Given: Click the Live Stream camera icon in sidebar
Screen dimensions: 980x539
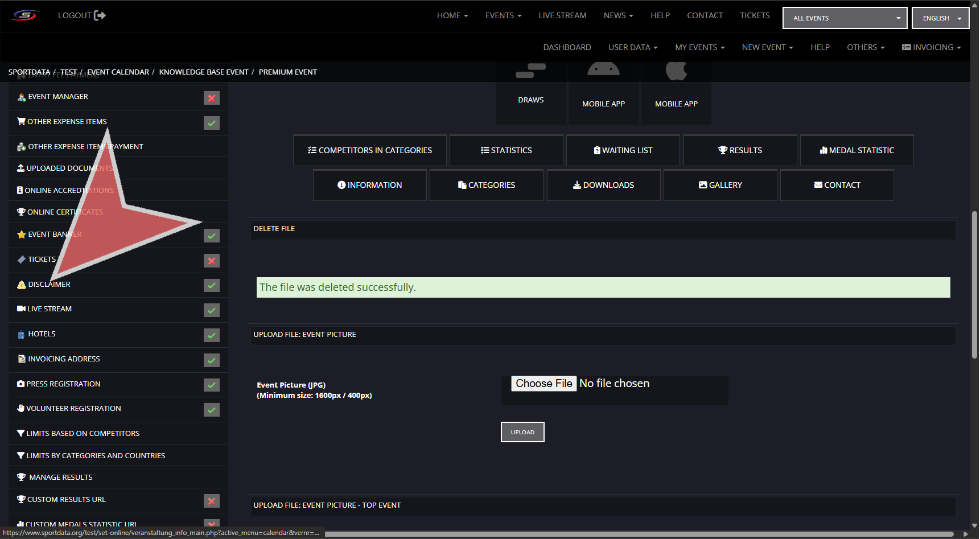Looking at the screenshot, I should pos(21,309).
